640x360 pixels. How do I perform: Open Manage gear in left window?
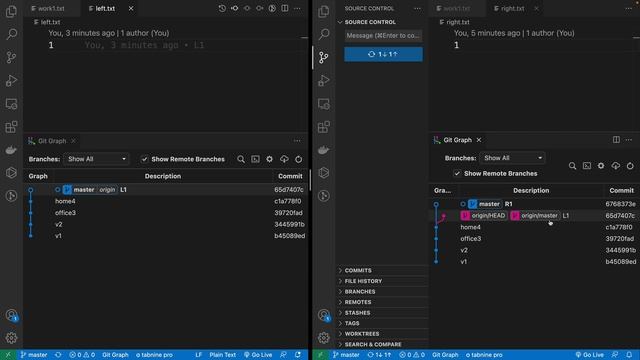tap(11, 338)
